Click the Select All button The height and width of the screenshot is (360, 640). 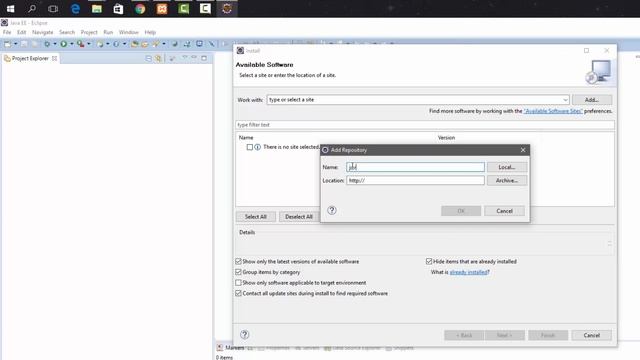click(x=256, y=216)
